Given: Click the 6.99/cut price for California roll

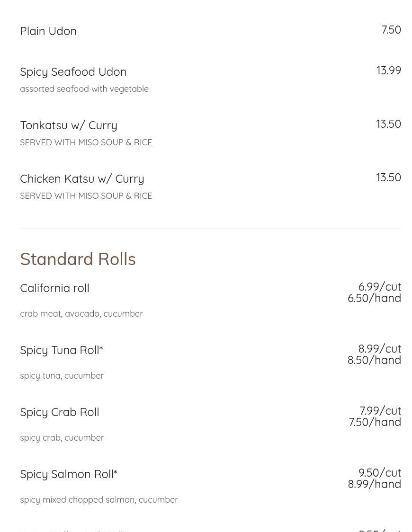Looking at the screenshot, I should pos(379,287).
